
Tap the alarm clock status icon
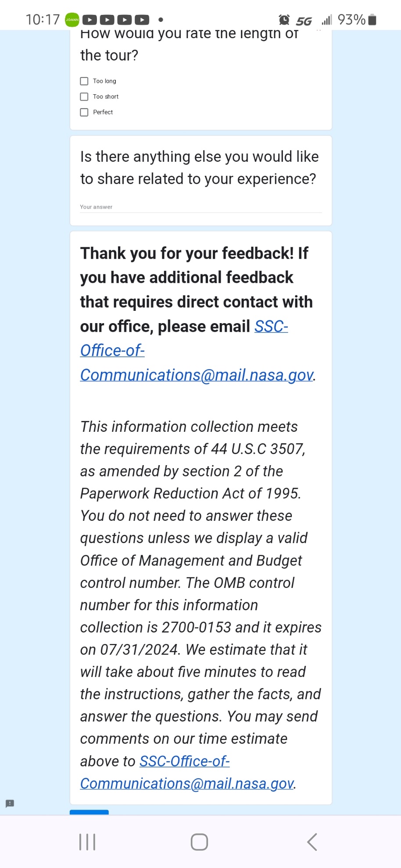(284, 20)
